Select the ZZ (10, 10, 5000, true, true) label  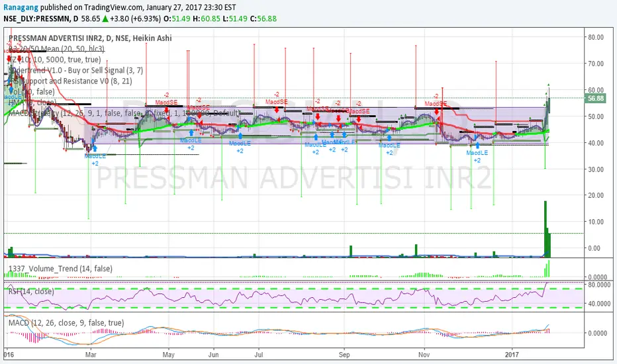54,60
